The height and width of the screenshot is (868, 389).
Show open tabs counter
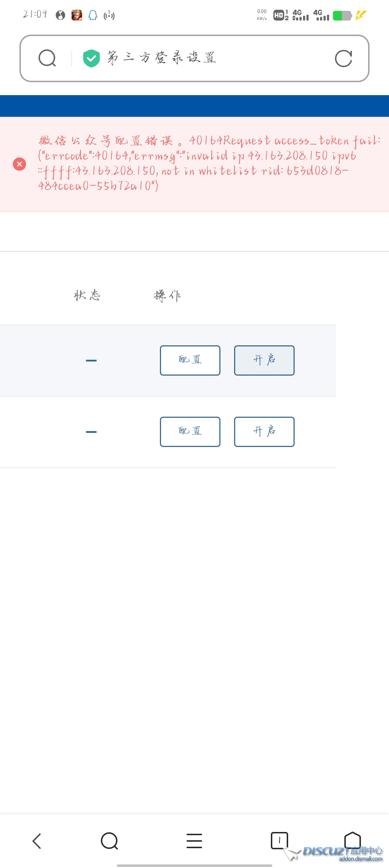[279, 840]
